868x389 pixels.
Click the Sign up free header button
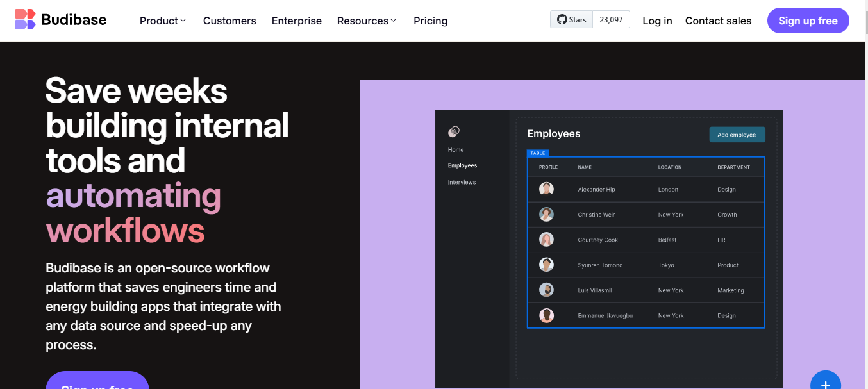tap(808, 21)
